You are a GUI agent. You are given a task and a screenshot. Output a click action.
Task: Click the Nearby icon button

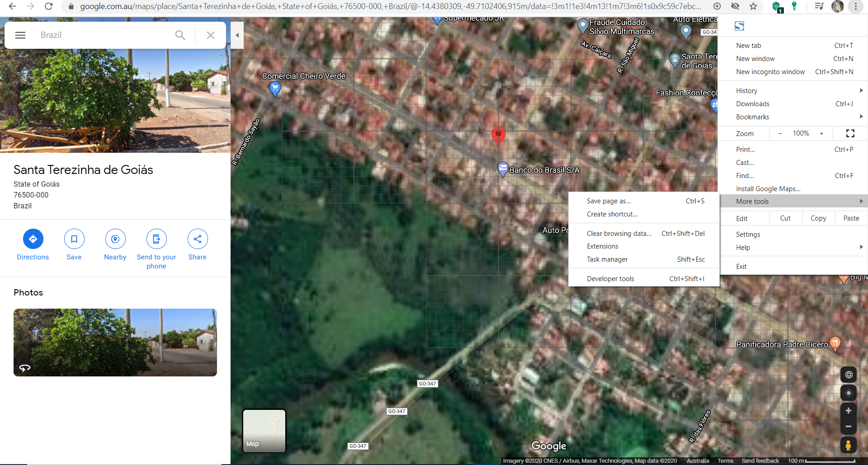115,239
